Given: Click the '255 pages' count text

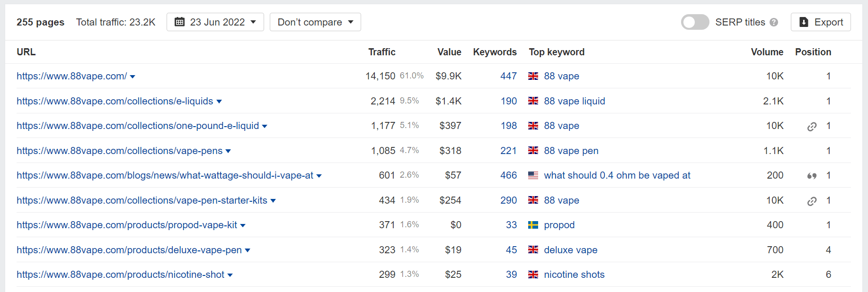Looking at the screenshot, I should point(40,22).
